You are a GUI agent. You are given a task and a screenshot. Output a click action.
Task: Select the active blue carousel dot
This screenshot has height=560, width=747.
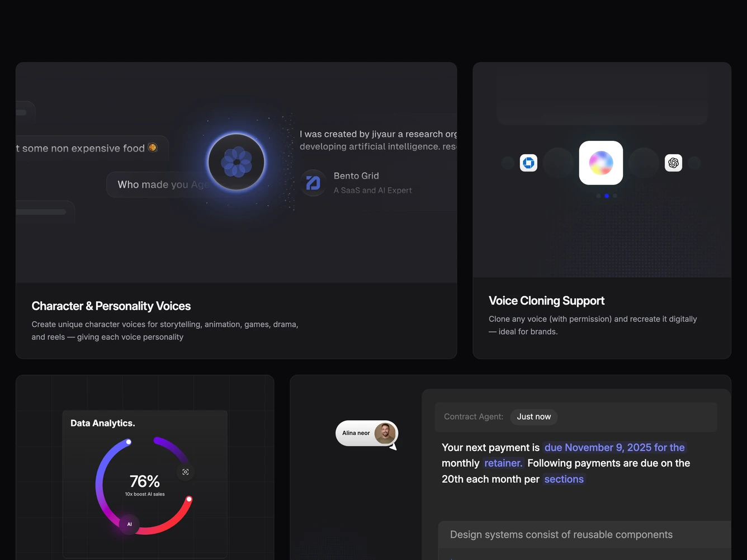(x=607, y=196)
